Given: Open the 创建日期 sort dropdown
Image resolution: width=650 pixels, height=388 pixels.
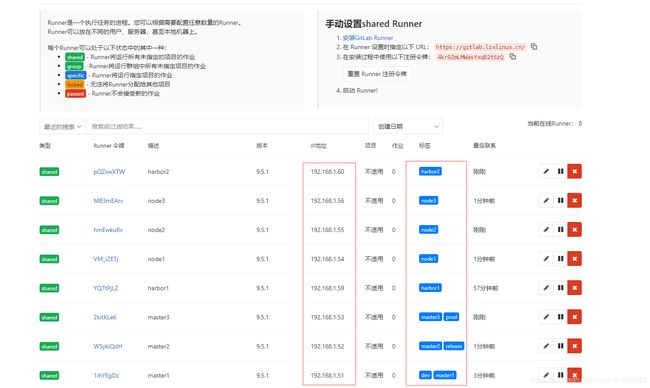Looking at the screenshot, I should pyautogui.click(x=408, y=126).
